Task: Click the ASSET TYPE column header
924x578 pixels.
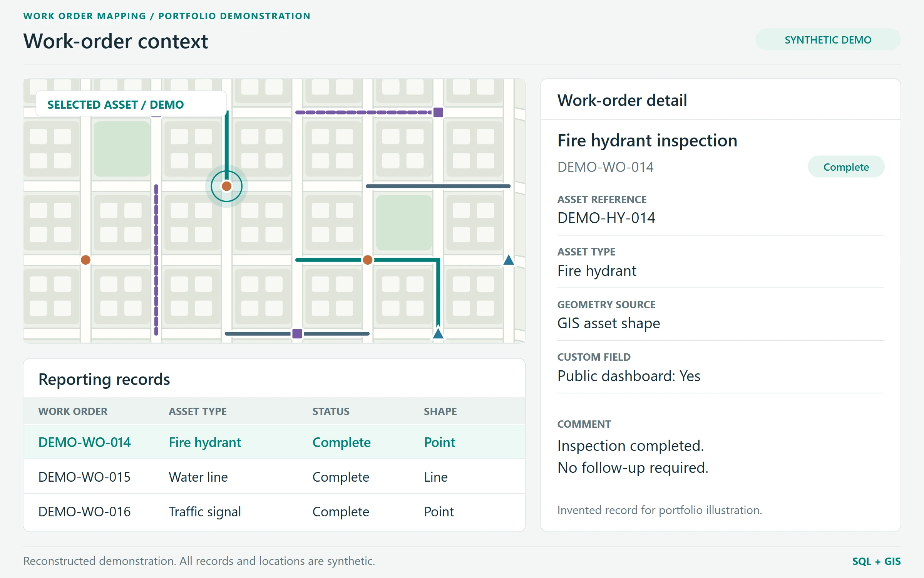Action: tap(198, 411)
